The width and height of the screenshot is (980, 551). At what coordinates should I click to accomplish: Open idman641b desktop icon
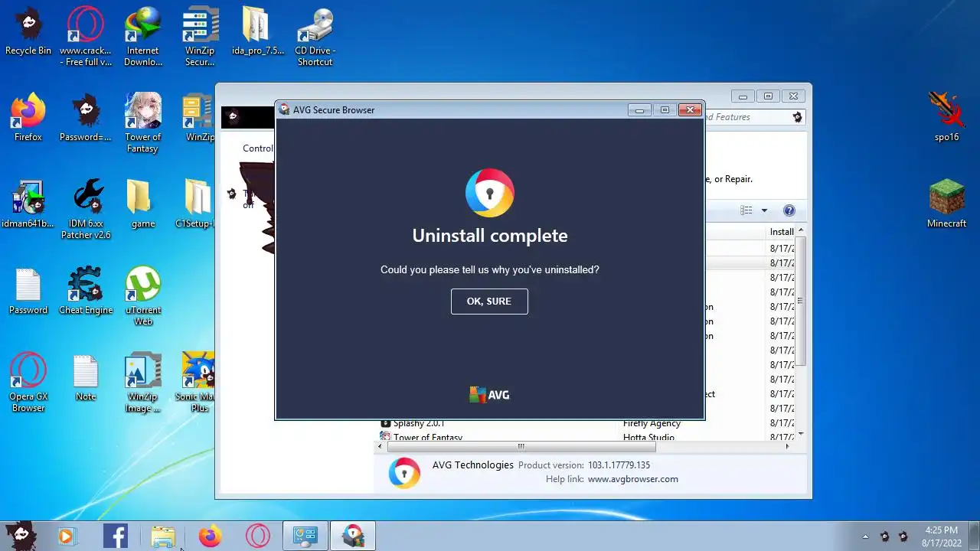click(28, 205)
